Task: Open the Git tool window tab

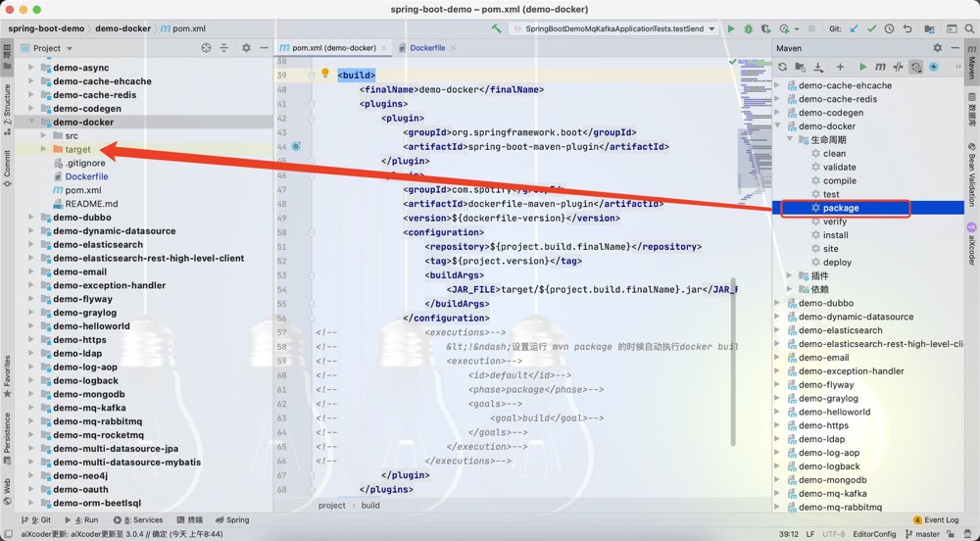Action: (x=36, y=519)
